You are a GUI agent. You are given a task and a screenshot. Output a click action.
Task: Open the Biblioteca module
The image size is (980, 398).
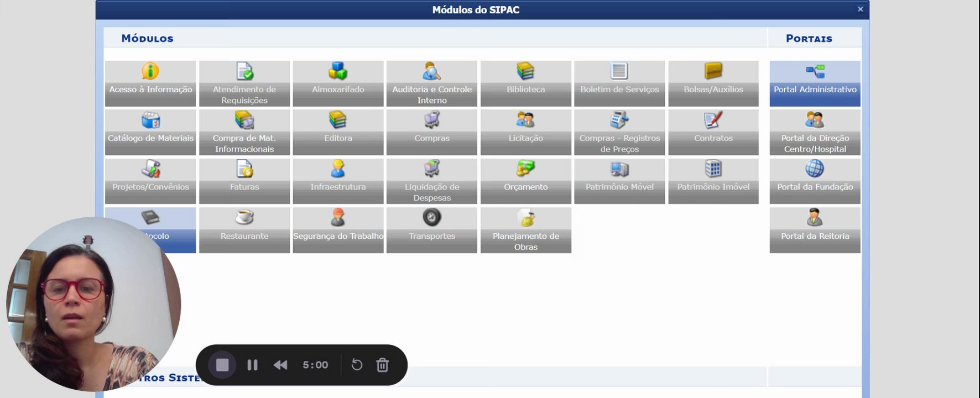[x=526, y=83]
